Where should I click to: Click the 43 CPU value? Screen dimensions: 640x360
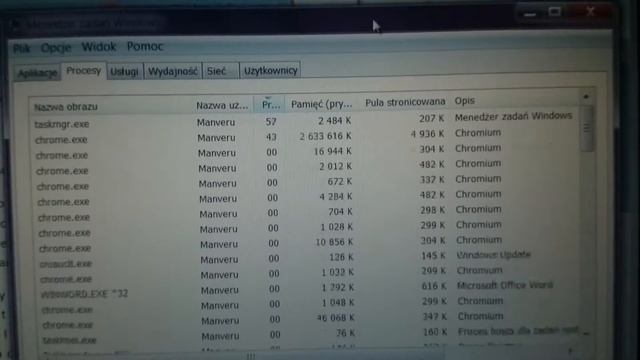tap(271, 137)
